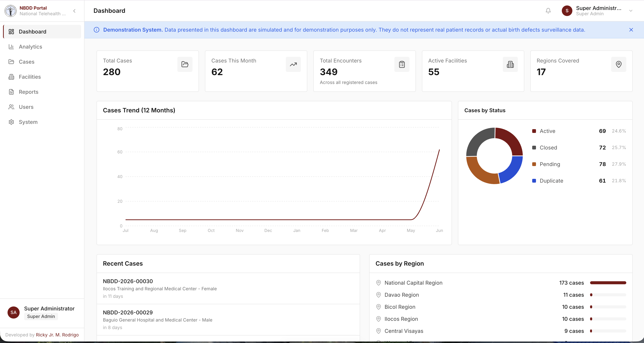Click the Closed percentage 25.7%
This screenshot has height=343, width=644.
[x=619, y=148]
